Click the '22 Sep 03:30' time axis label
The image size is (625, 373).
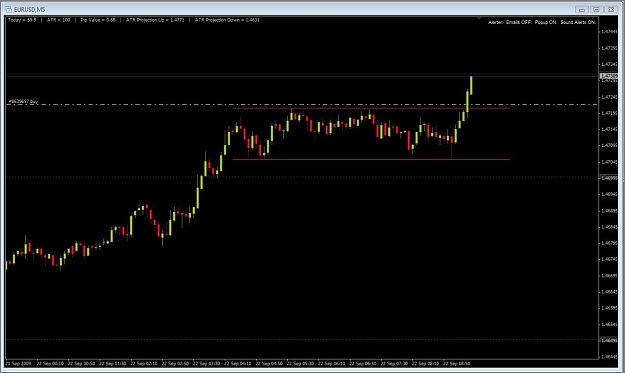click(x=206, y=363)
